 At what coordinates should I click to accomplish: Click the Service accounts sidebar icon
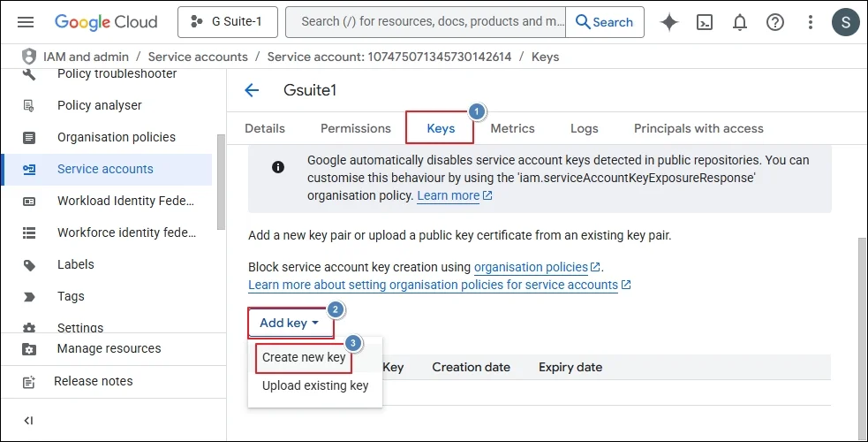(29, 170)
